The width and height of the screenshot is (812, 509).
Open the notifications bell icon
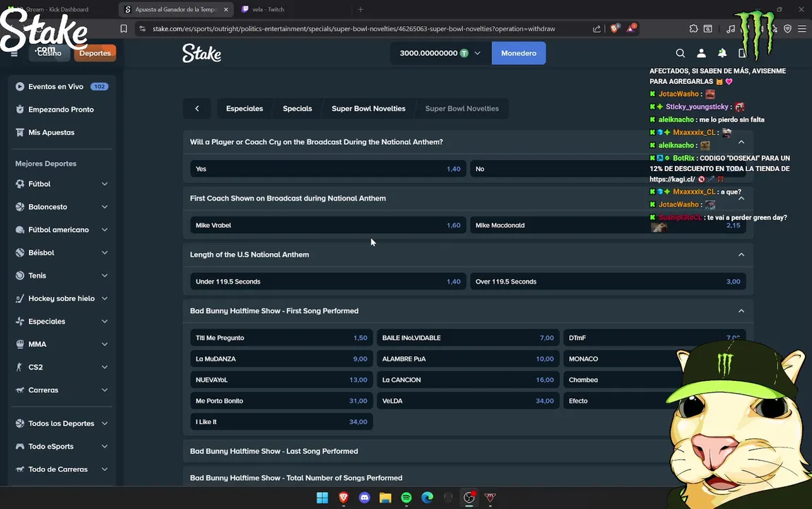(722, 53)
